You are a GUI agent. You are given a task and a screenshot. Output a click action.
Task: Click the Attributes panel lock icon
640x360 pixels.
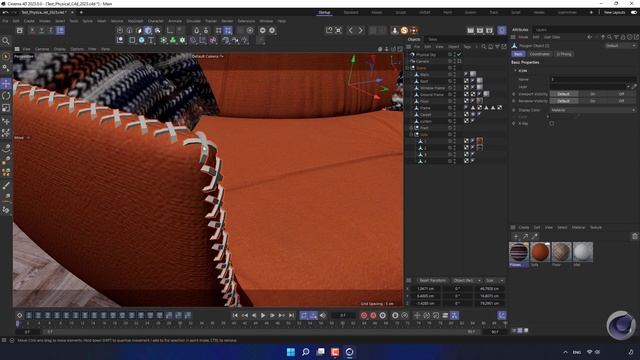623,37
